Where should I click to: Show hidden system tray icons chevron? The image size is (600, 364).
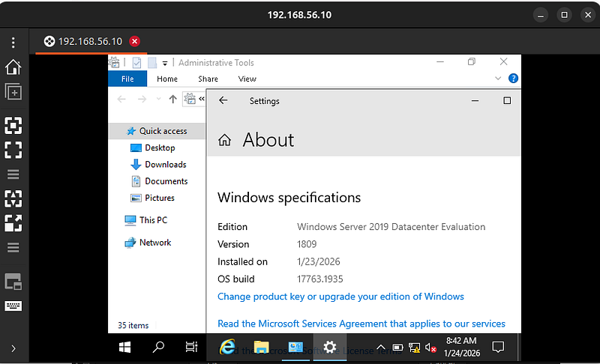pos(381,348)
